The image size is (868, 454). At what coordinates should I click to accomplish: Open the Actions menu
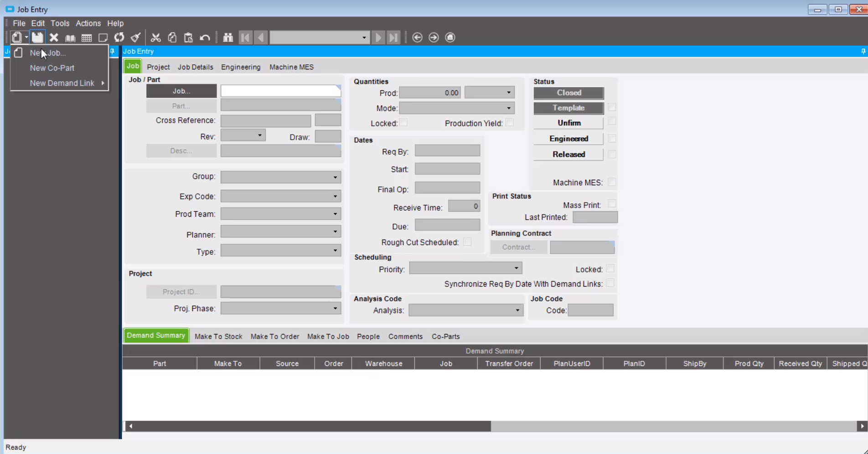tap(88, 23)
